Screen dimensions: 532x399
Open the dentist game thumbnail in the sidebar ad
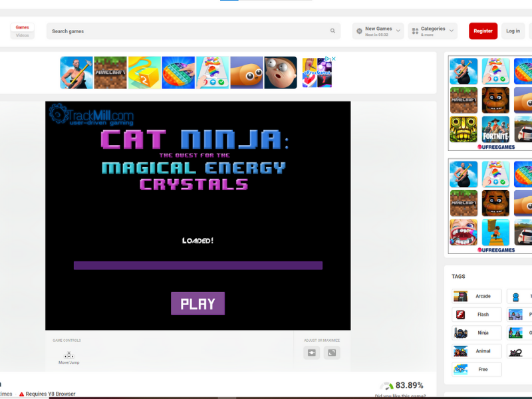pos(464,232)
